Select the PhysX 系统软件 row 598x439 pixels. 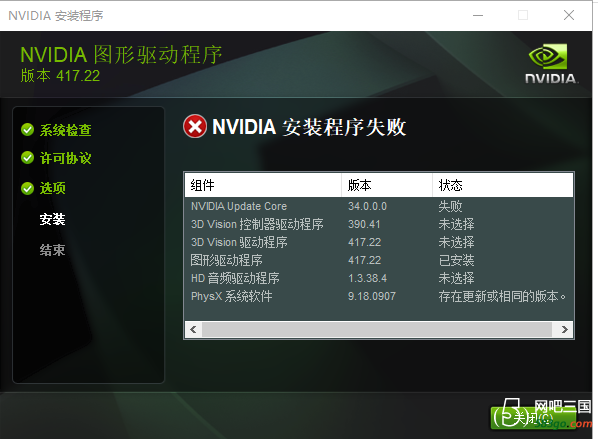tap(379, 296)
